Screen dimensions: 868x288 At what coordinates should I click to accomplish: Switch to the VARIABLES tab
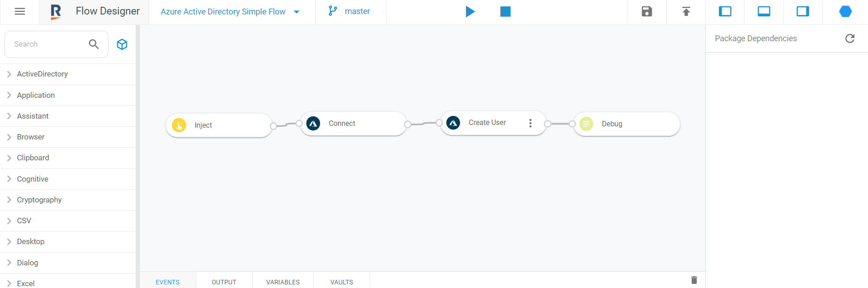point(283,282)
